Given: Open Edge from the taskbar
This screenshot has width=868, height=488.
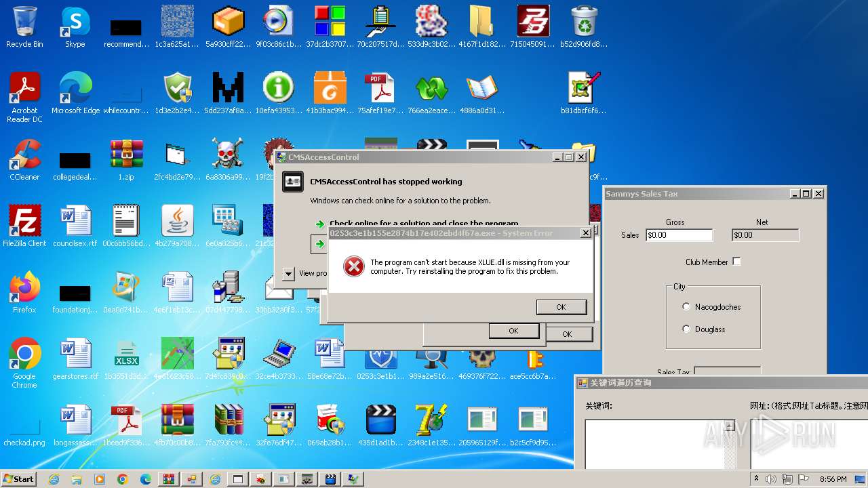Looking at the screenshot, I should point(145,479).
